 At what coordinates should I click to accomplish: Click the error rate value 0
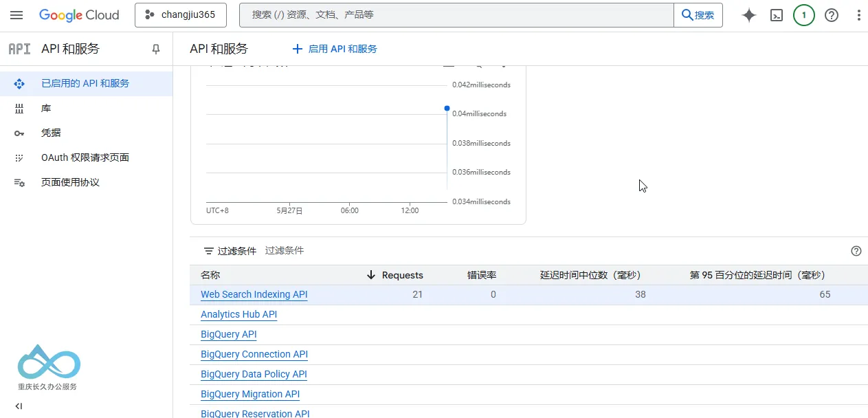point(493,294)
